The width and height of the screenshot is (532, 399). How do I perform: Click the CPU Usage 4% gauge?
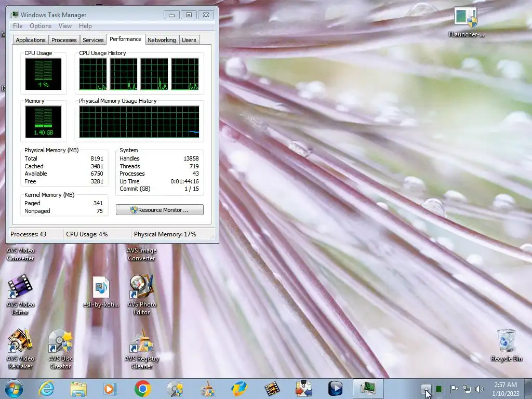43,74
